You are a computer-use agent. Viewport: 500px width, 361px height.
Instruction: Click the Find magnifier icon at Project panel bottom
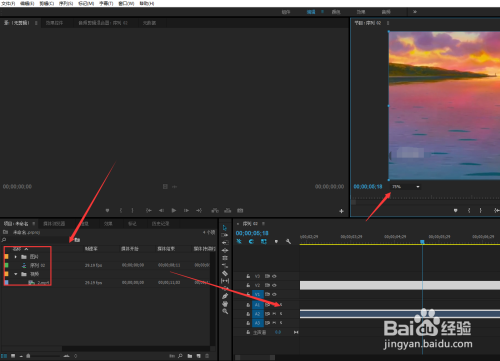180,356
